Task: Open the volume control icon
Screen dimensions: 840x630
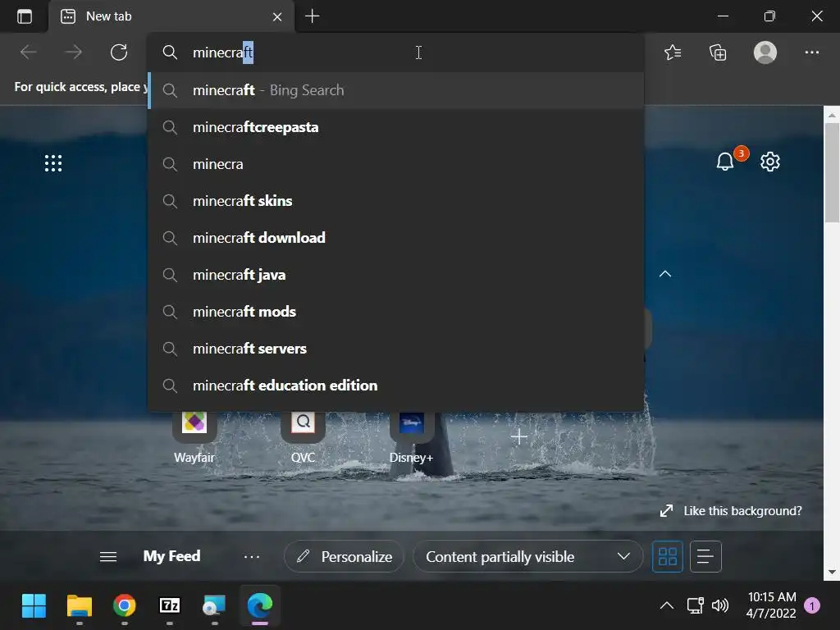Action: (720, 606)
